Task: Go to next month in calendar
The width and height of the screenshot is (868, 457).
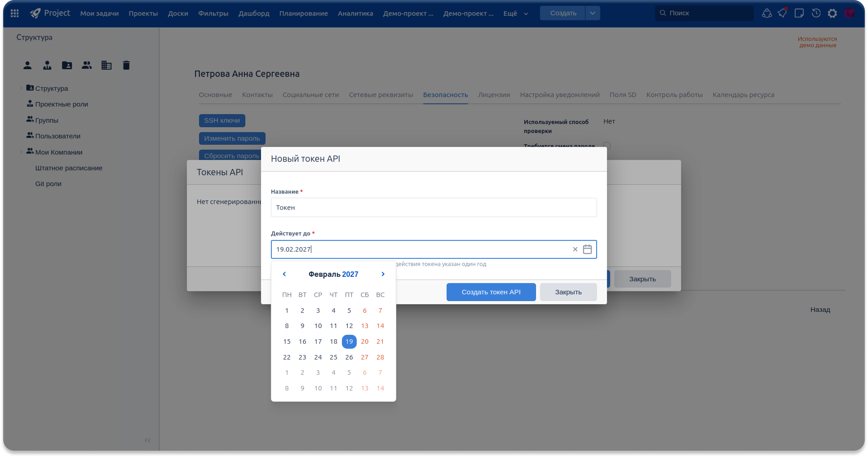Action: 383,274
